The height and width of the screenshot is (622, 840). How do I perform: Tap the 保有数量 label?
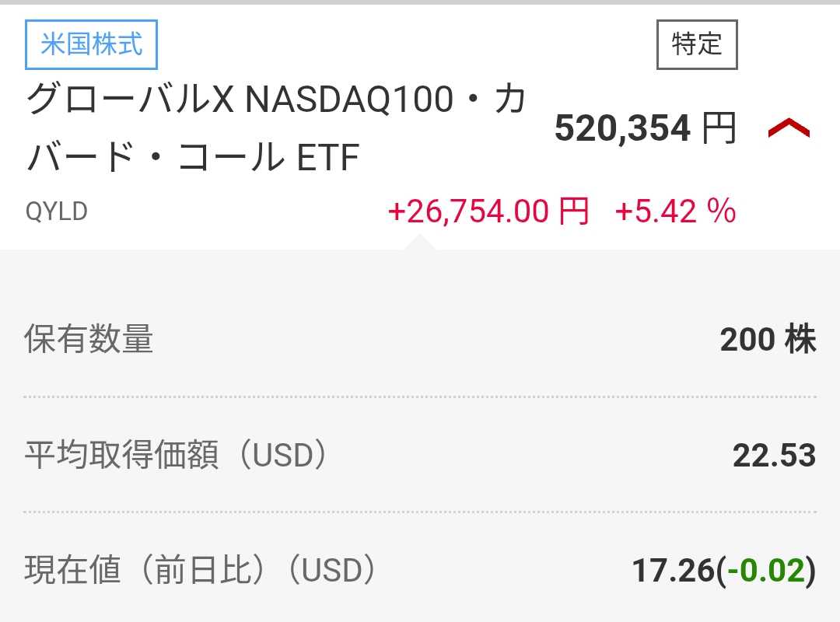pos(89,340)
